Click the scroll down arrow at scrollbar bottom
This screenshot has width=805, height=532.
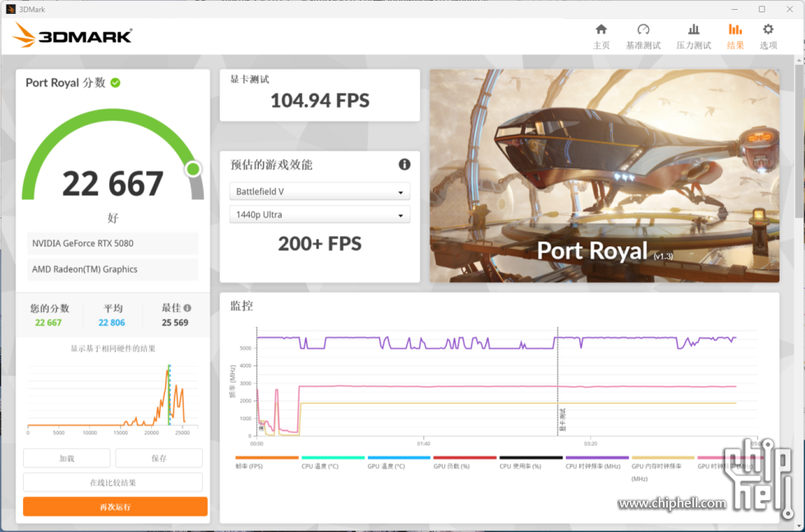(x=799, y=526)
